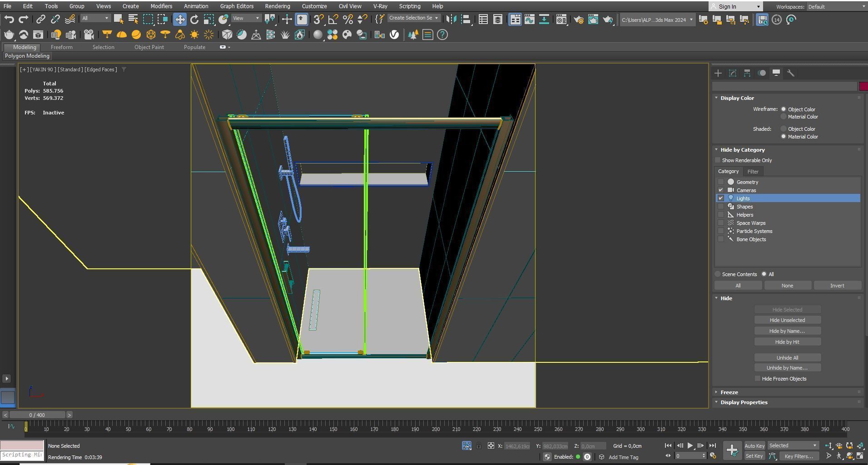
Task: Click the MAXScript listener pink field
Action: pyautogui.click(x=22, y=445)
